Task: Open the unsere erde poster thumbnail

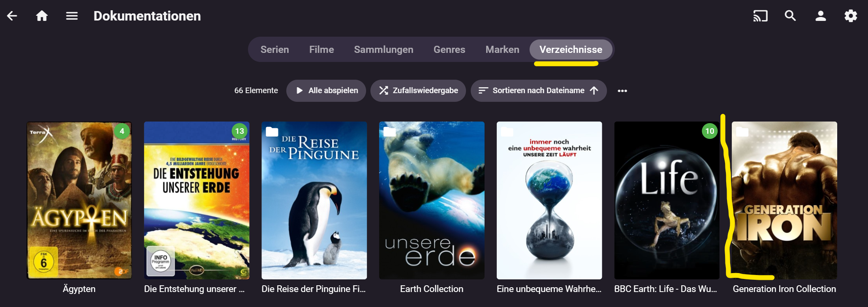Action: click(x=432, y=200)
